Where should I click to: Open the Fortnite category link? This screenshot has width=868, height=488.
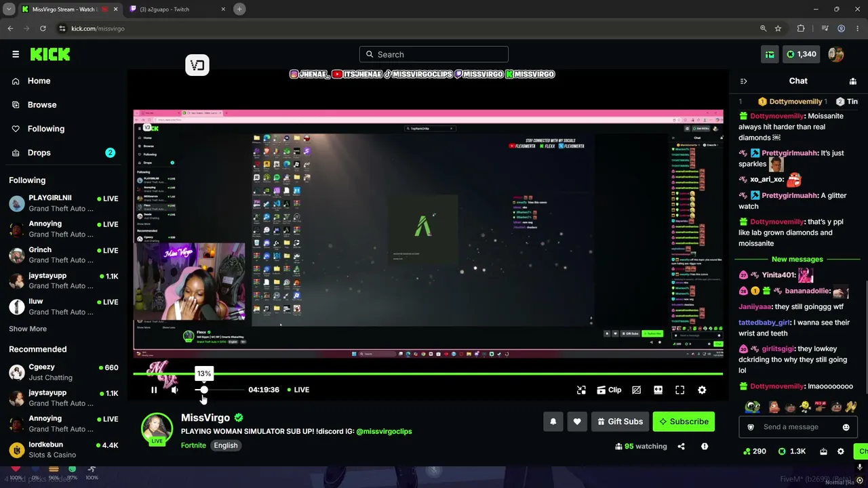193,445
